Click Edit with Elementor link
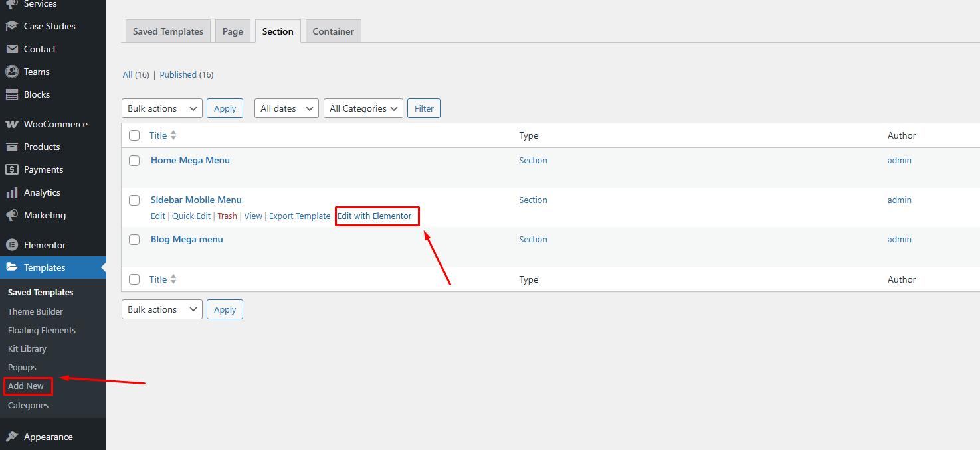The image size is (980, 450). point(375,216)
